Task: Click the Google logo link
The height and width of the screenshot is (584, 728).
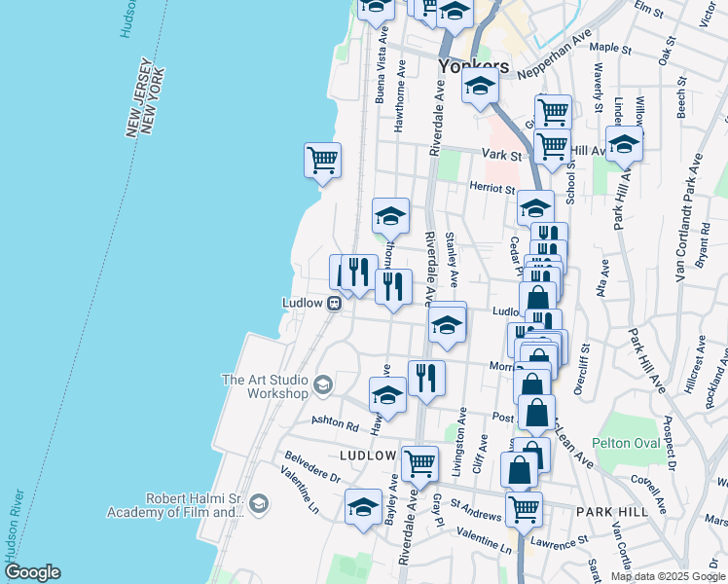Action: tap(31, 572)
